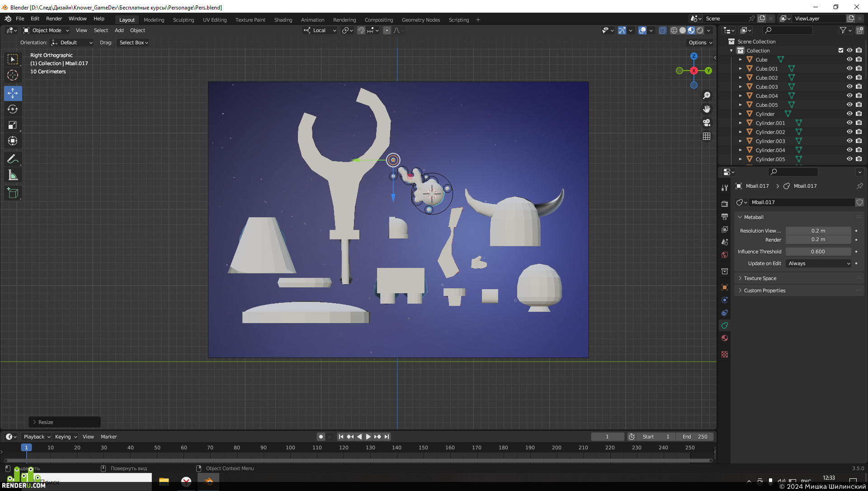Pick the Add Cube tool
Screen dimensions: 868x491
[13, 193]
